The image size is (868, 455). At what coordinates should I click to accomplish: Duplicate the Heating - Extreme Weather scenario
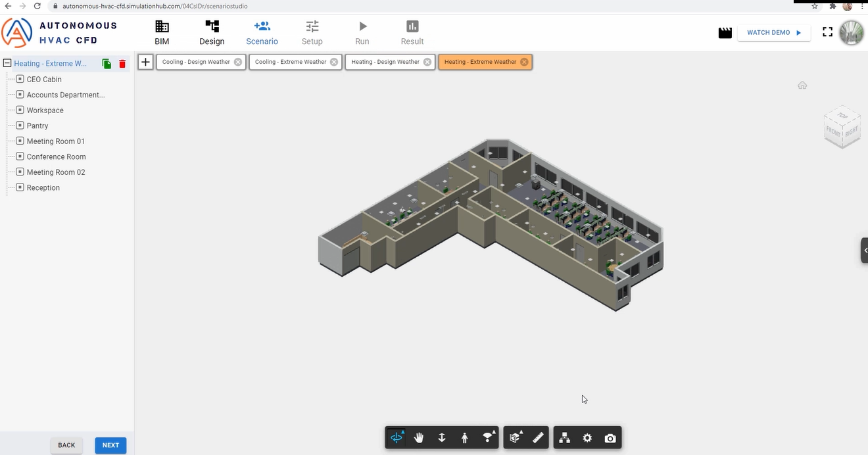107,64
